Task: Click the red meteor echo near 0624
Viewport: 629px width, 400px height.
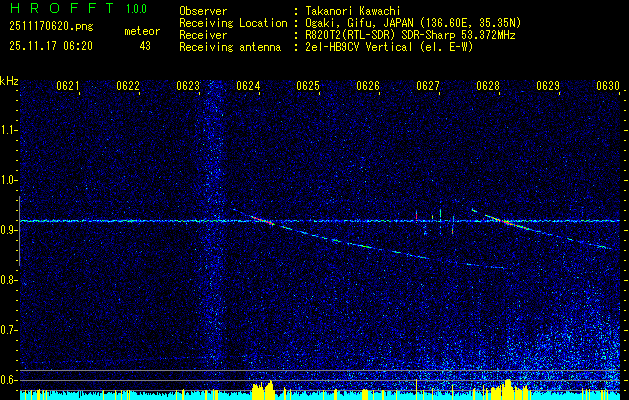Action: pyautogui.click(x=263, y=220)
